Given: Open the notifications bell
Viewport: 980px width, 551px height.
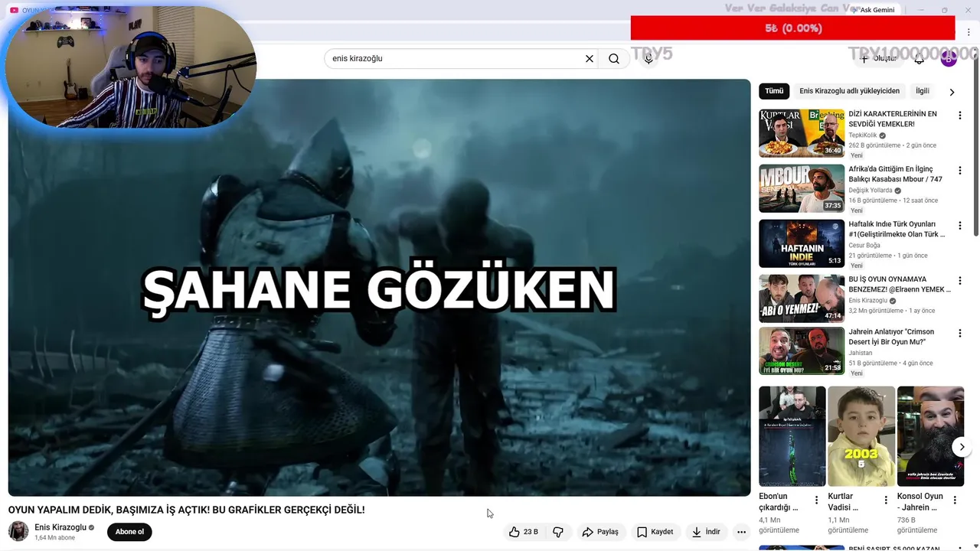Looking at the screenshot, I should tap(920, 59).
